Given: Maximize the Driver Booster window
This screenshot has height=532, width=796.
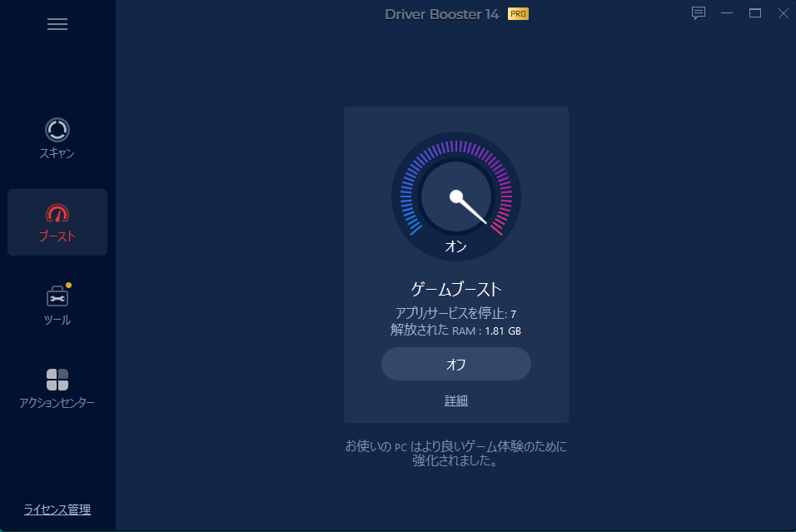Looking at the screenshot, I should (x=755, y=13).
